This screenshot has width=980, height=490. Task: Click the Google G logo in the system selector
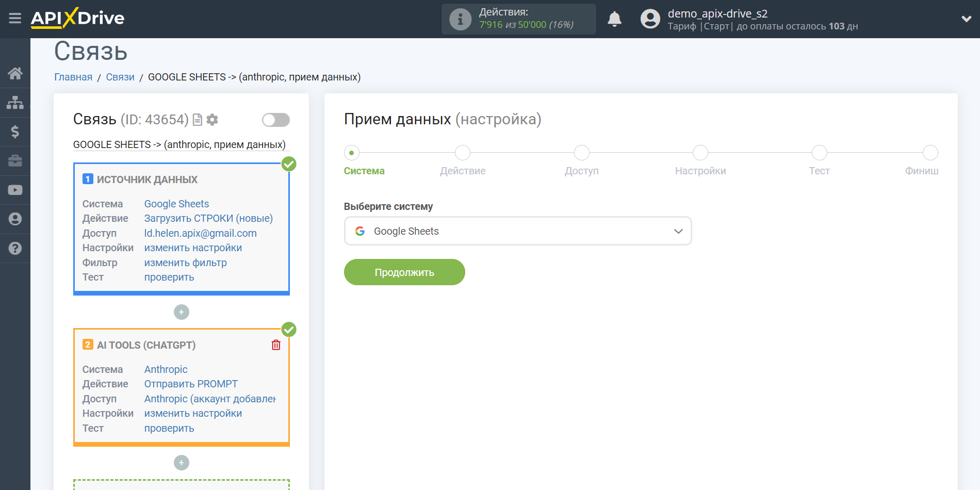tap(360, 231)
